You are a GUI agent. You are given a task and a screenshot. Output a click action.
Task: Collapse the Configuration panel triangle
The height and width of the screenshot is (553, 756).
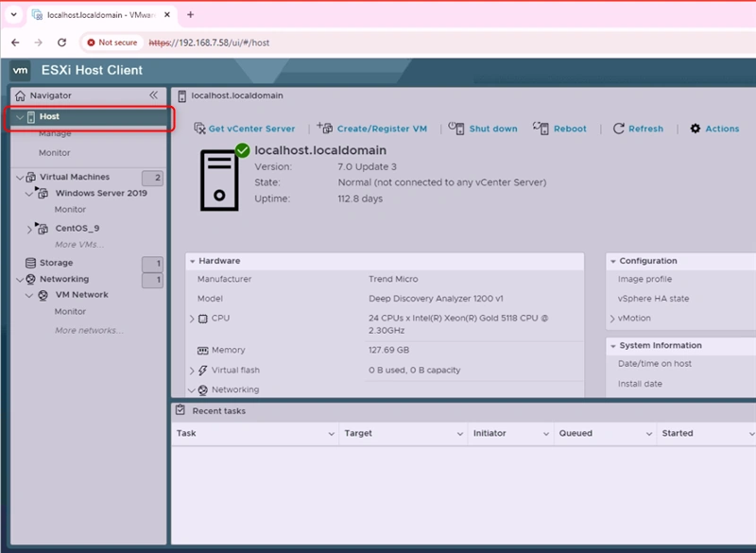coord(613,261)
